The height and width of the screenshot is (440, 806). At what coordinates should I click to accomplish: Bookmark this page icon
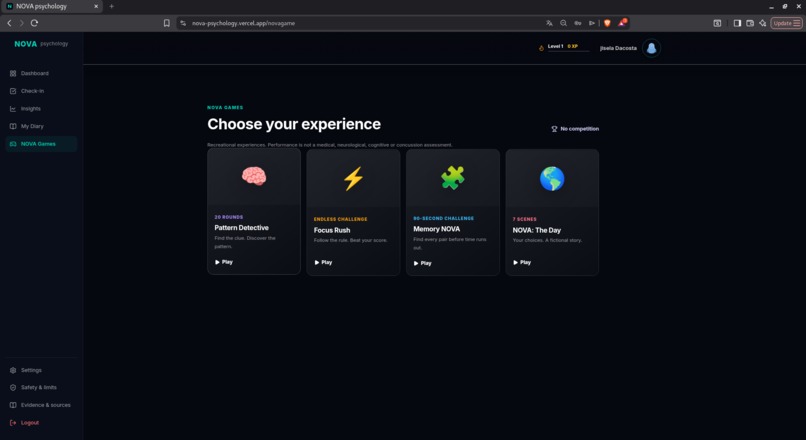point(167,23)
